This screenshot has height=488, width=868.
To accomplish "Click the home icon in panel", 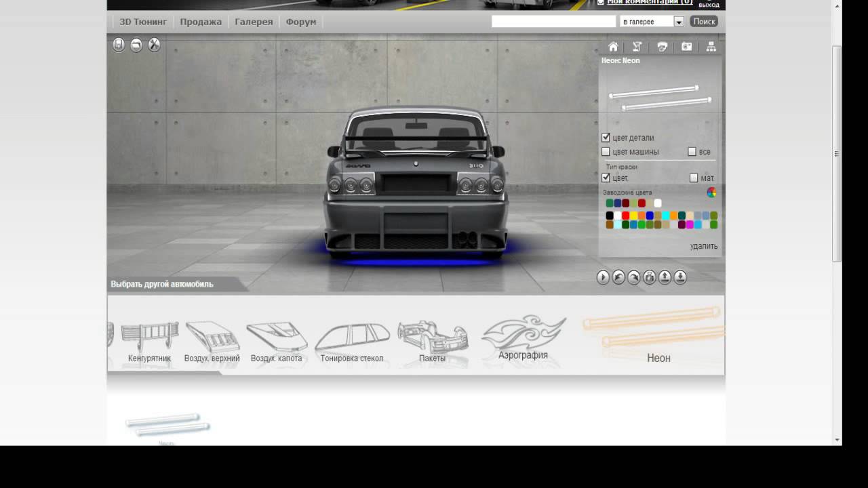I will tap(613, 47).
